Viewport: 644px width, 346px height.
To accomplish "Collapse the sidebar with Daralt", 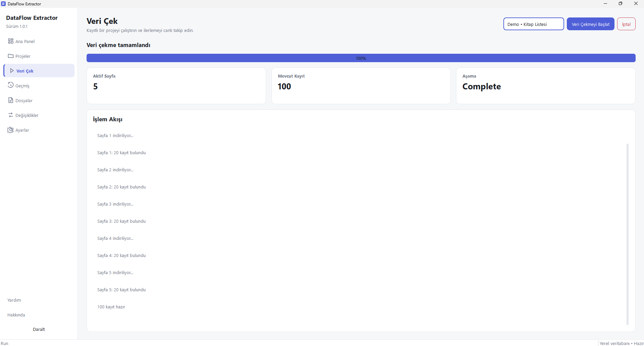I will pos(39,329).
